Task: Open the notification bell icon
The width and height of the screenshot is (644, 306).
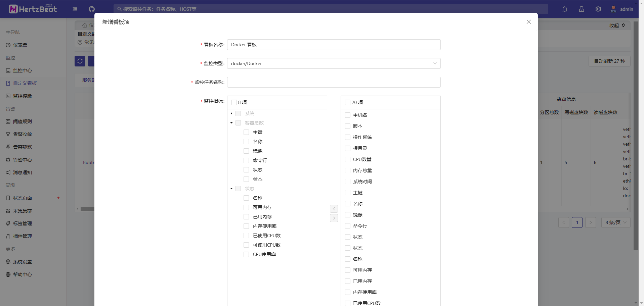Action: [565, 9]
